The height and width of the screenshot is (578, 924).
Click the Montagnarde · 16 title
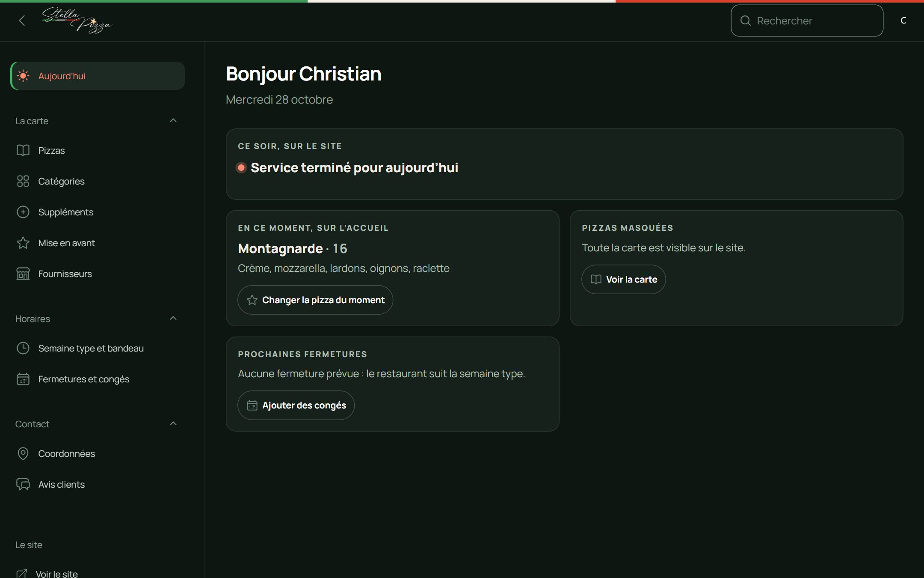[x=293, y=248]
